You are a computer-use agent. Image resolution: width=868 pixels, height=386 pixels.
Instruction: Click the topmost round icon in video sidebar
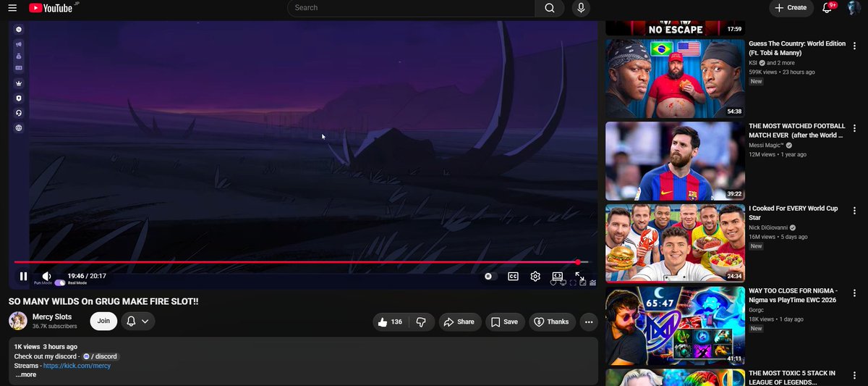(19, 29)
